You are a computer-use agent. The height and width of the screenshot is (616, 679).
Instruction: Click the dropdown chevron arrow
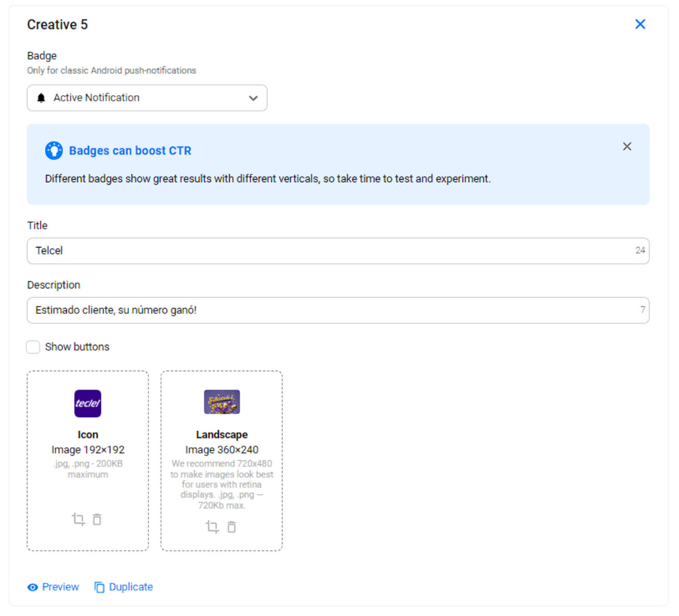pyautogui.click(x=253, y=98)
